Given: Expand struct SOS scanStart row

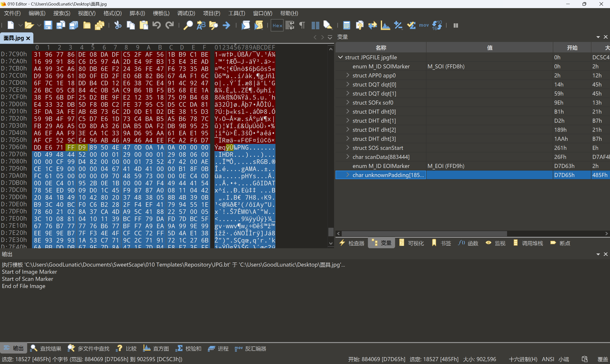Looking at the screenshot, I should [348, 147].
